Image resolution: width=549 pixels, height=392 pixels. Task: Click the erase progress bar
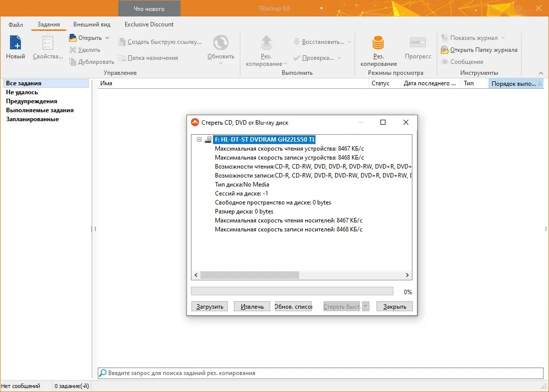(x=292, y=291)
